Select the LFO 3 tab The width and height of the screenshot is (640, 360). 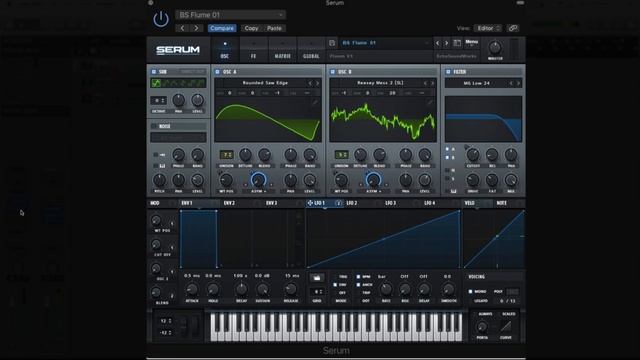[x=391, y=203]
